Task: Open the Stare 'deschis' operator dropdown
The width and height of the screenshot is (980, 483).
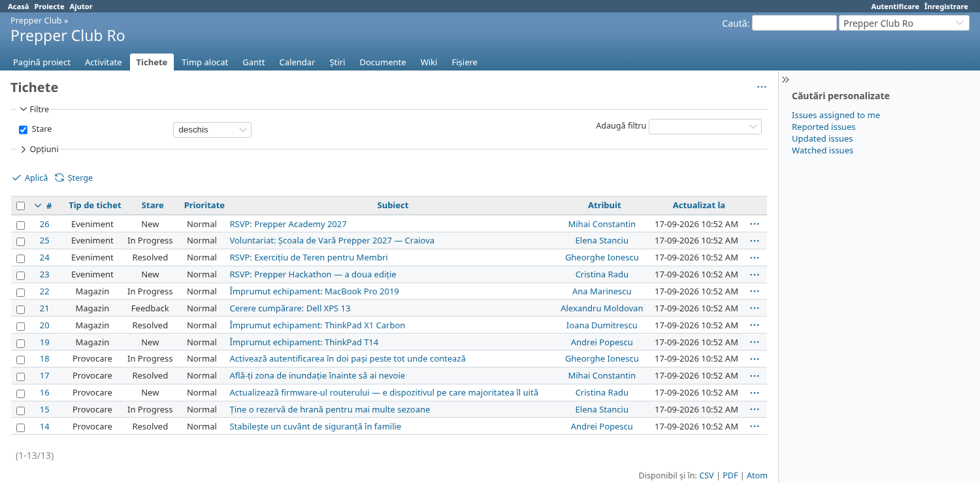Action: [212, 130]
